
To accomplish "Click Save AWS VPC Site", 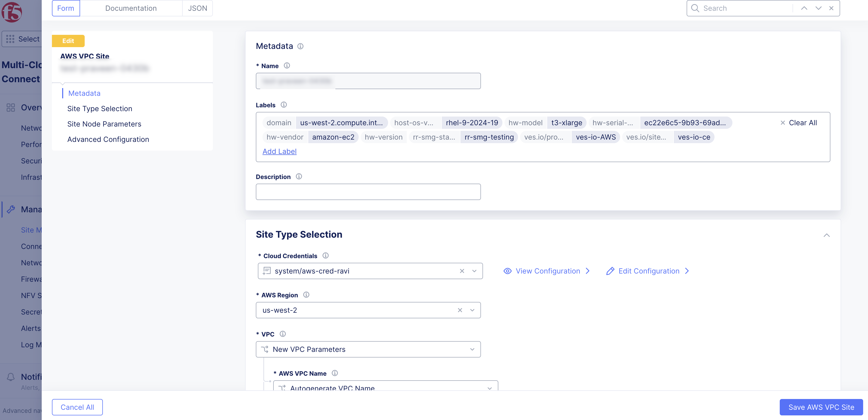I will click(821, 407).
